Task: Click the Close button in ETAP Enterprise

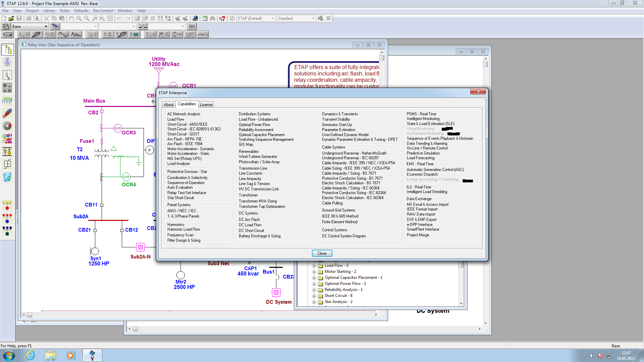Action: coord(322,253)
